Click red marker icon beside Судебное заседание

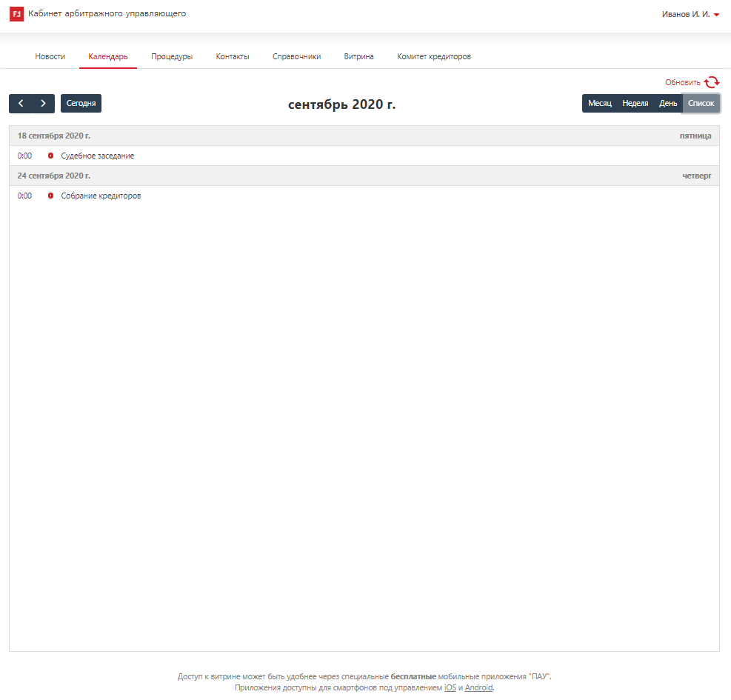tap(51, 156)
